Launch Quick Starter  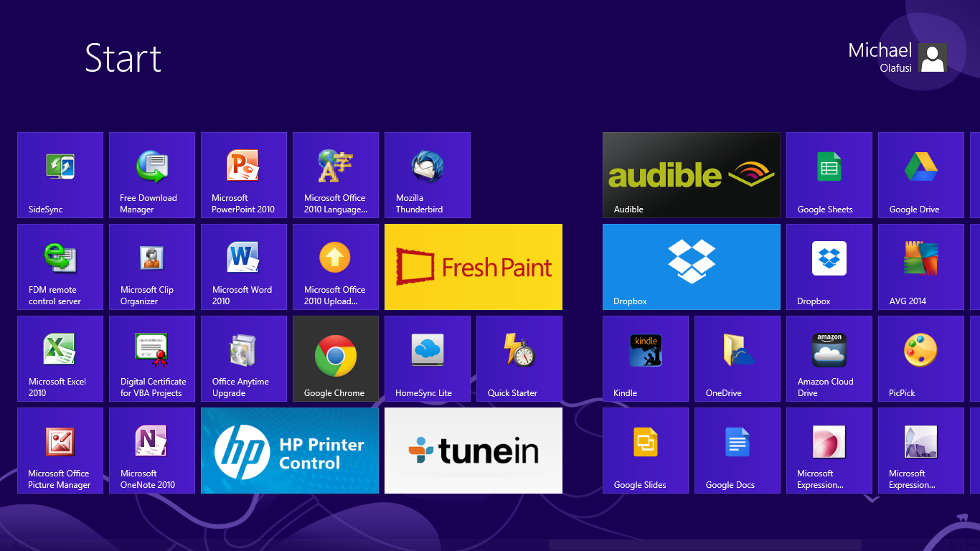click(x=519, y=359)
